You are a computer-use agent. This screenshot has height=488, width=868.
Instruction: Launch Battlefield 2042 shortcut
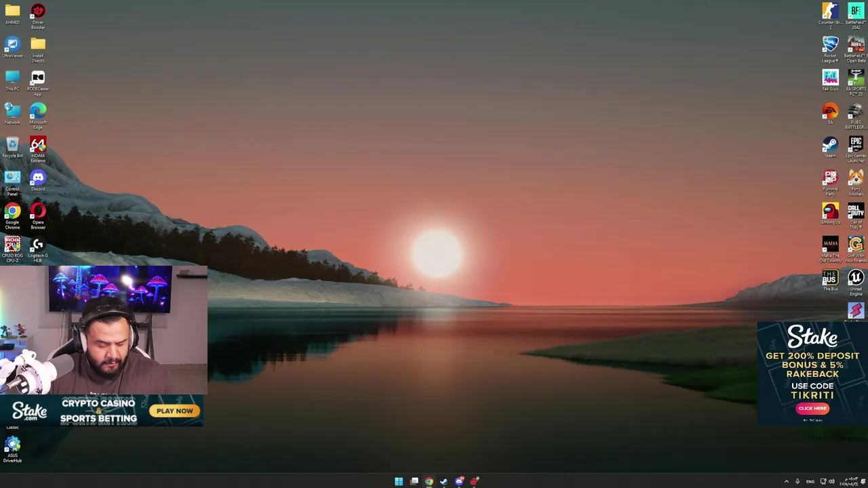(856, 16)
